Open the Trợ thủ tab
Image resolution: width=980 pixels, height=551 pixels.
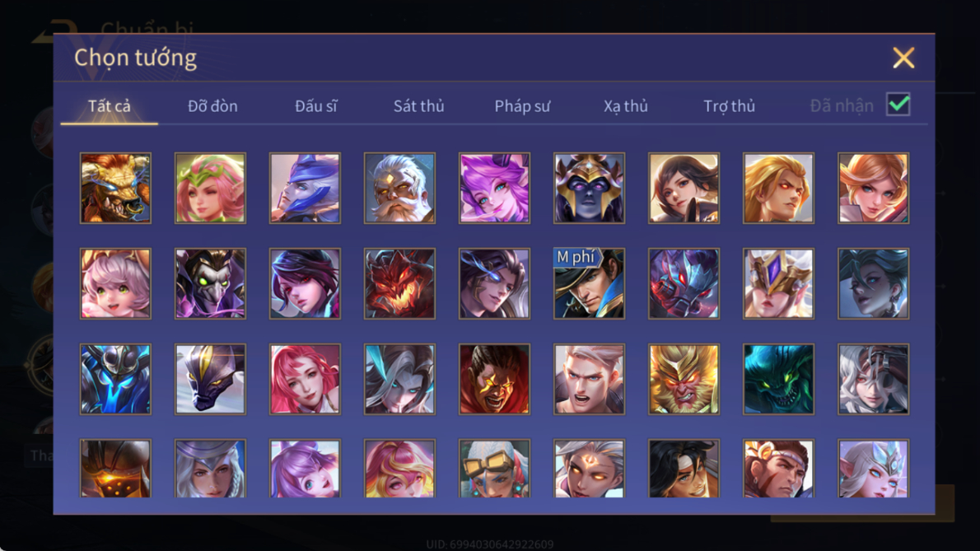(730, 106)
